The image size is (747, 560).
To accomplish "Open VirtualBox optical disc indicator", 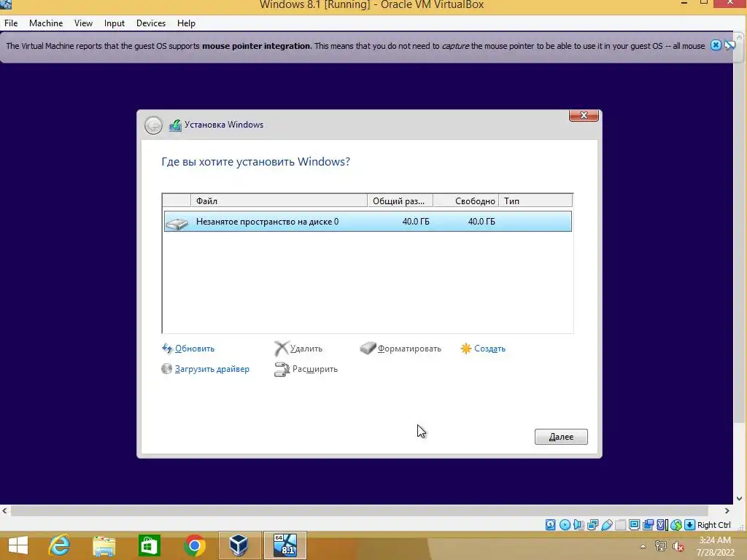I will 565,525.
